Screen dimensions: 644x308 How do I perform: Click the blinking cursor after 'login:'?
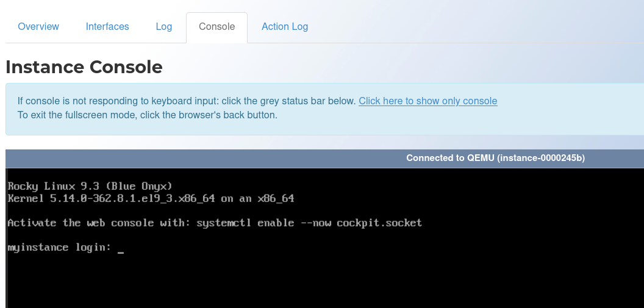(121, 251)
